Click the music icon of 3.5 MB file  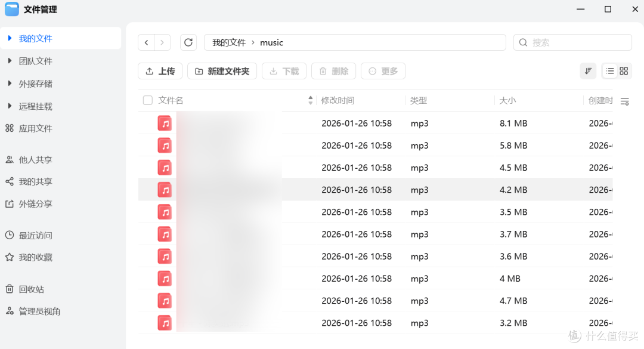click(x=165, y=212)
